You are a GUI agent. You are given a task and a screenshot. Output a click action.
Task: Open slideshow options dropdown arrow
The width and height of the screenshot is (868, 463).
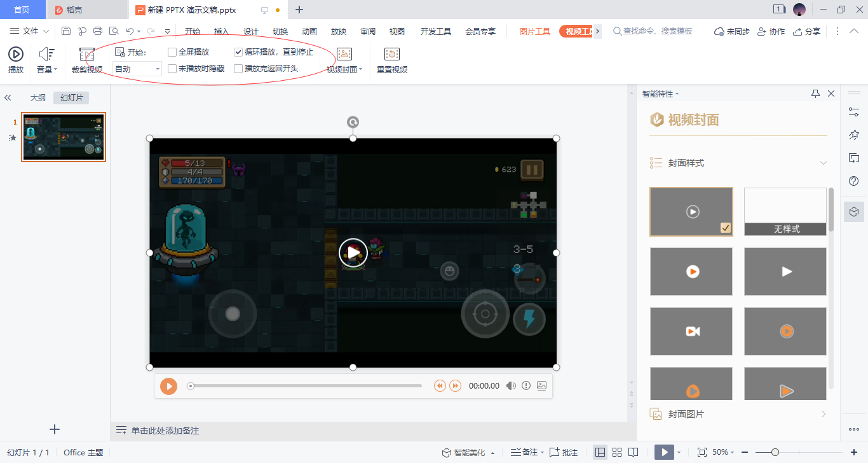click(x=679, y=452)
